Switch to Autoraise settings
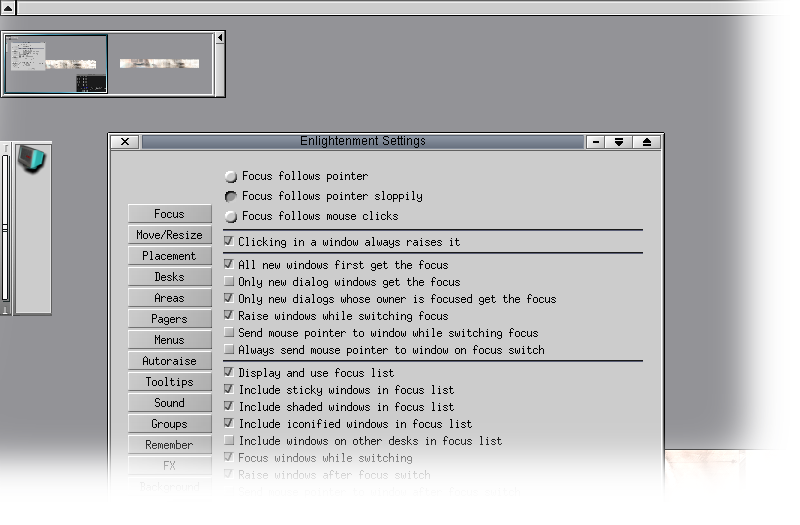Viewport: 800px width, 525px height. 169,360
